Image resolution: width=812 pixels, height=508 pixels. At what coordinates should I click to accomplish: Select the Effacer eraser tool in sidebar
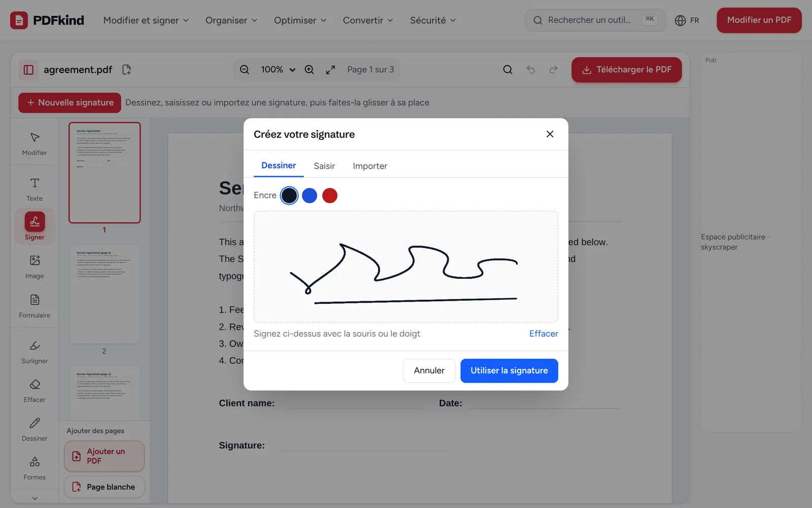coord(35,391)
